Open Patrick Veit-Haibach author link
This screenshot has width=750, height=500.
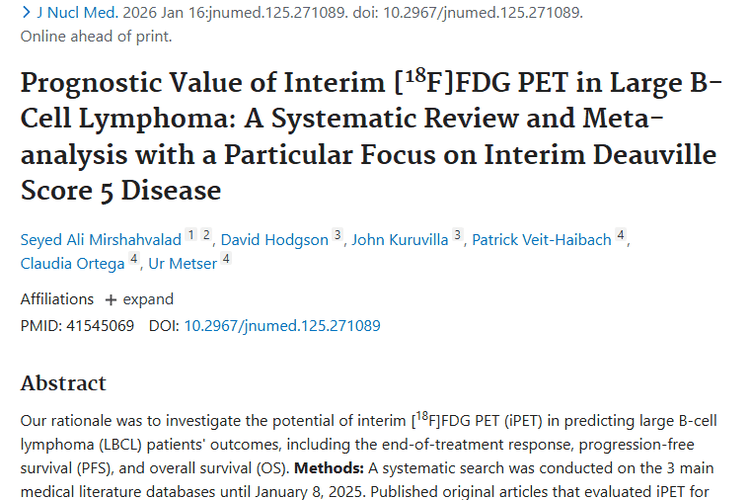click(x=542, y=239)
